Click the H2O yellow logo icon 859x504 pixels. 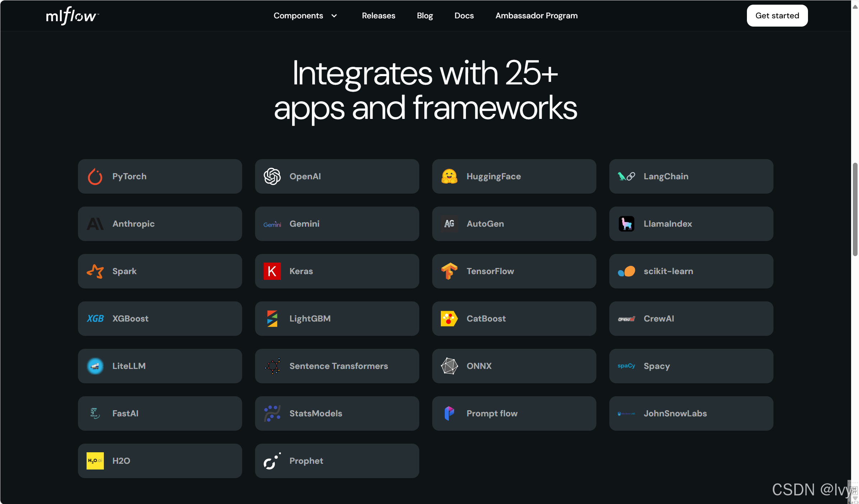click(95, 461)
